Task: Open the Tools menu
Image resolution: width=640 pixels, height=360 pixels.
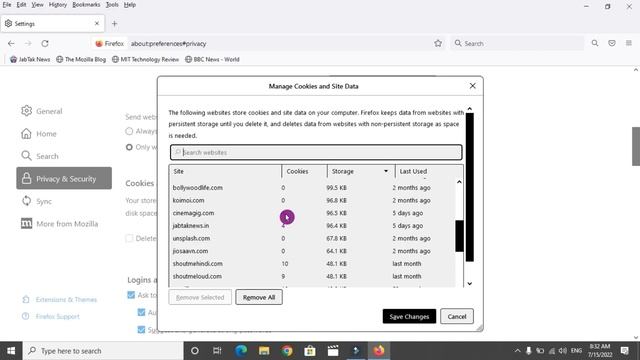Action: coord(112,5)
